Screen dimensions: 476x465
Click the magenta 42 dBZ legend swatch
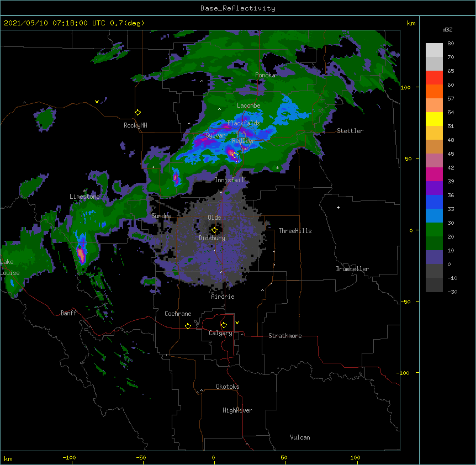pyautogui.click(x=434, y=174)
